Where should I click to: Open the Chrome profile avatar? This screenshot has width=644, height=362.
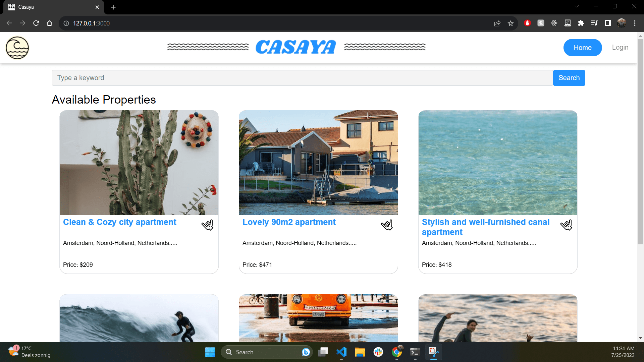[x=622, y=23]
